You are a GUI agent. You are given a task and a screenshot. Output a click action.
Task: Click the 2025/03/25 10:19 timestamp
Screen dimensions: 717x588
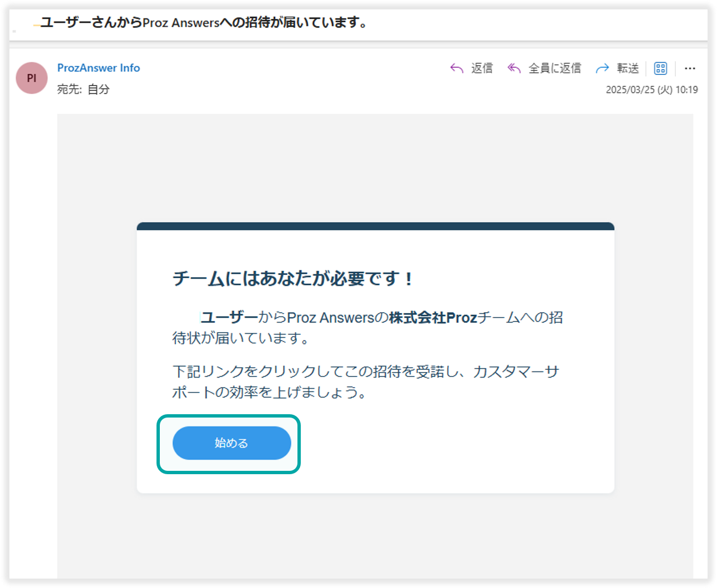[652, 90]
